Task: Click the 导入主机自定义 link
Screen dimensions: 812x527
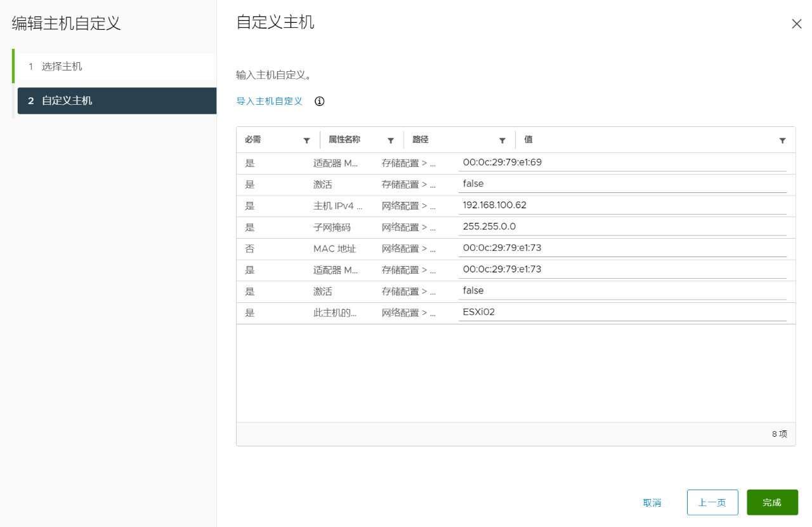Action: click(x=269, y=102)
